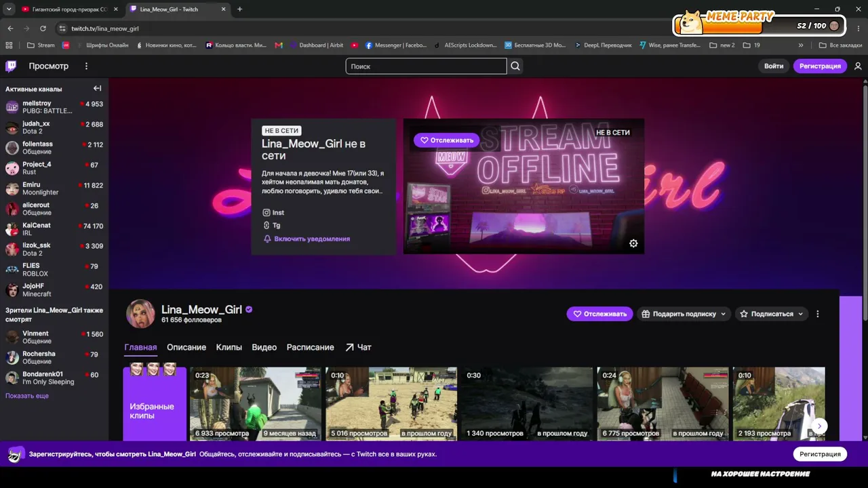The image size is (868, 488).
Task: Play the 0:23 clip with 6 933 просмотра
Action: tap(256, 404)
